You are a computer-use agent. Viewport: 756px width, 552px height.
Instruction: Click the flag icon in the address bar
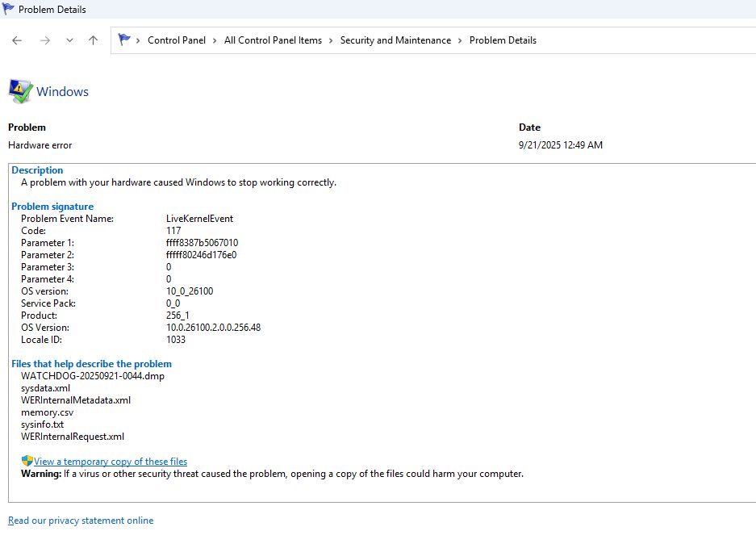pos(124,40)
